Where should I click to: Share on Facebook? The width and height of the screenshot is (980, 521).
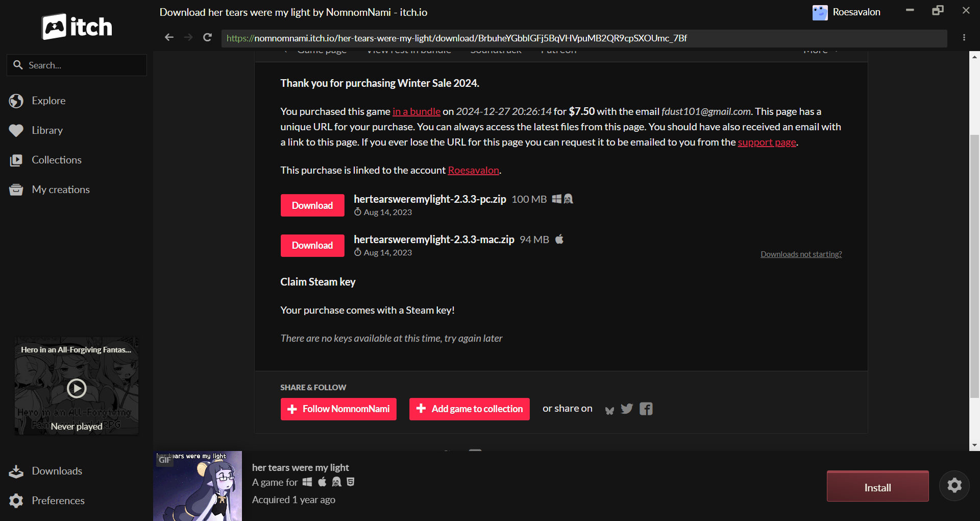(x=646, y=409)
